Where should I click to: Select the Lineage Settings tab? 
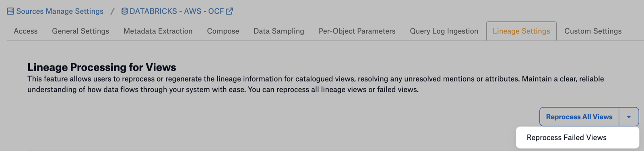coord(521,31)
